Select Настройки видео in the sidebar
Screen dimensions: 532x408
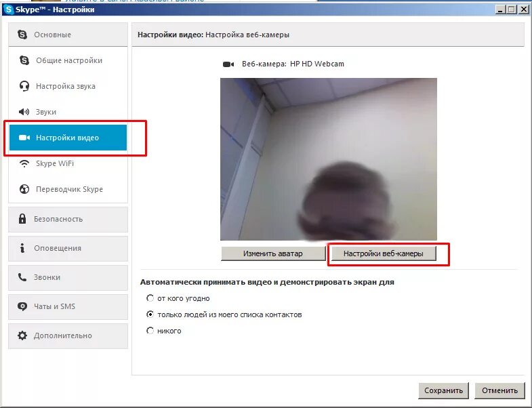[68, 138]
